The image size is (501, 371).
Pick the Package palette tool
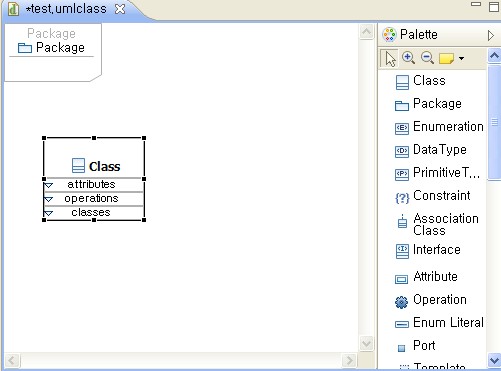point(428,104)
